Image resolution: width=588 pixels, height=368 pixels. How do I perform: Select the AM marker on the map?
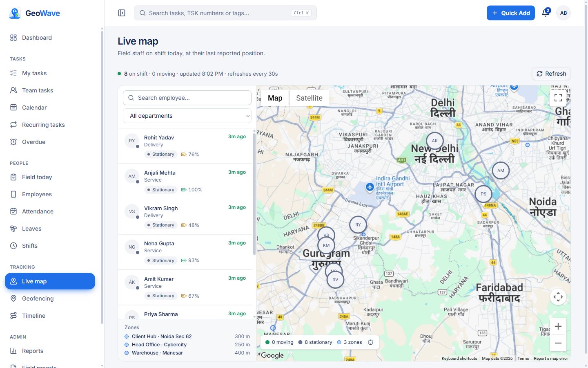501,171
